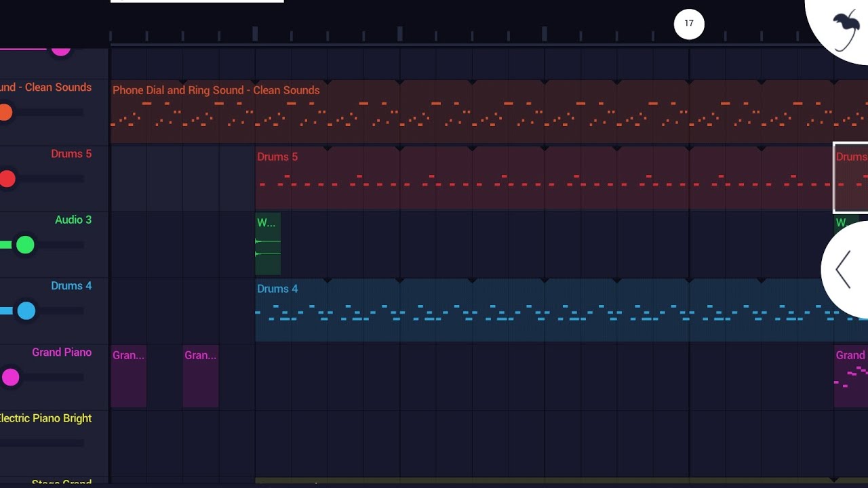The image size is (868, 488).
Task: Select the first Gran... piano clip
Action: click(x=129, y=376)
